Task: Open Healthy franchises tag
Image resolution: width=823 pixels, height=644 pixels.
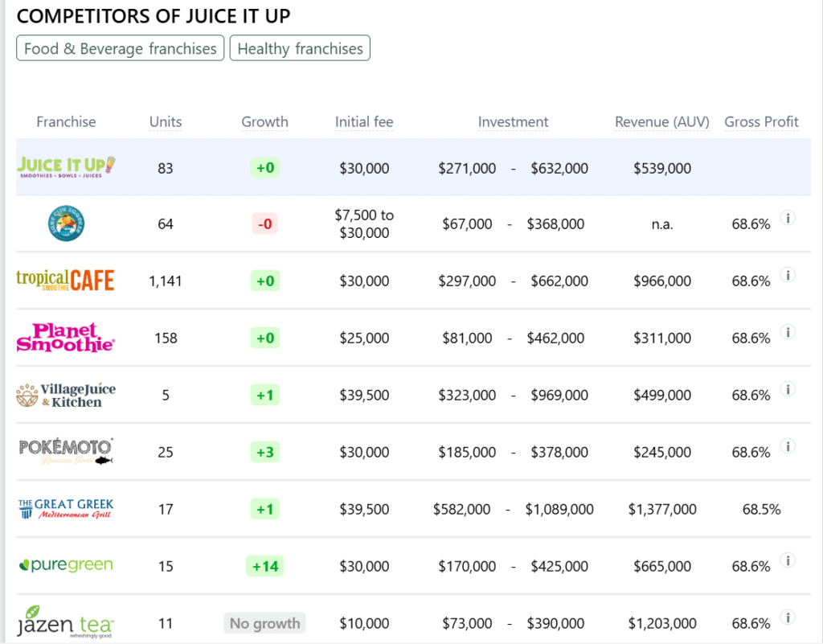Action: click(x=301, y=48)
